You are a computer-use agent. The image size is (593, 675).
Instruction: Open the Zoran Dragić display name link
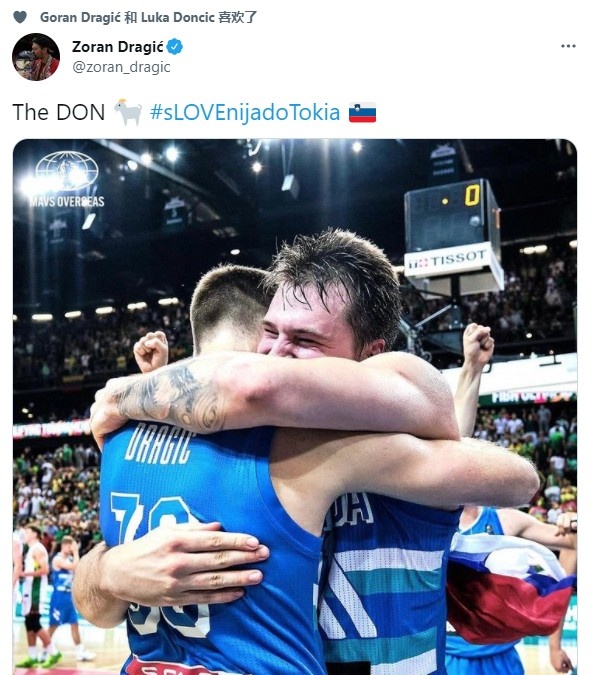tap(117, 46)
